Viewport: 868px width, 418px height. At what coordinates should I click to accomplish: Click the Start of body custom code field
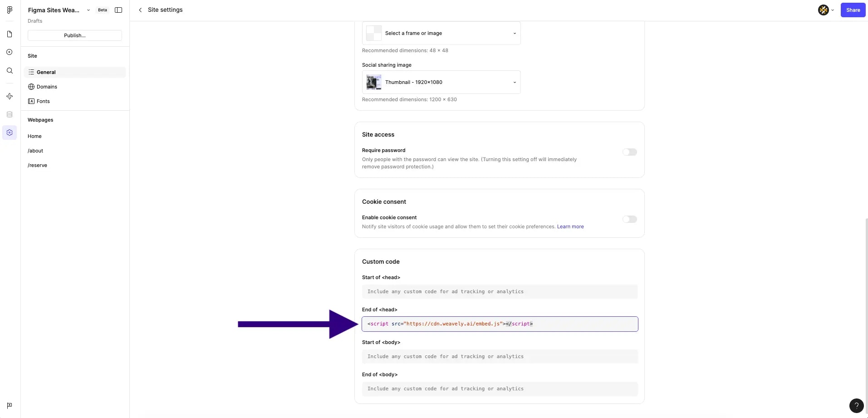[x=499, y=356]
